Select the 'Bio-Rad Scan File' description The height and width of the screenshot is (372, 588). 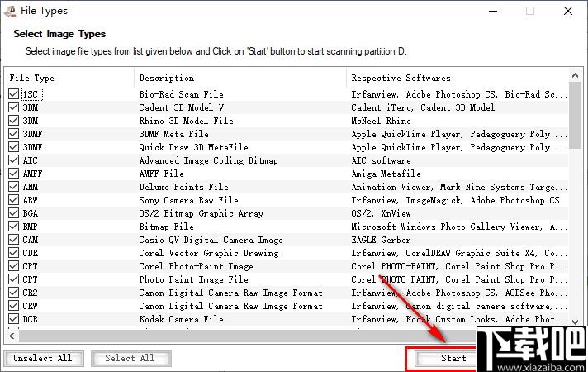pos(181,94)
